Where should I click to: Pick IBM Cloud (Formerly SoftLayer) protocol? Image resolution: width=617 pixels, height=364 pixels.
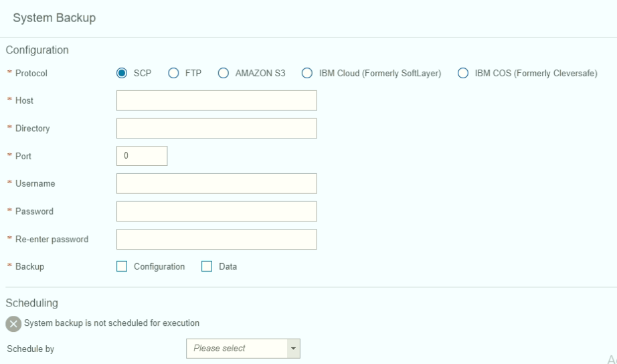pyautogui.click(x=307, y=73)
